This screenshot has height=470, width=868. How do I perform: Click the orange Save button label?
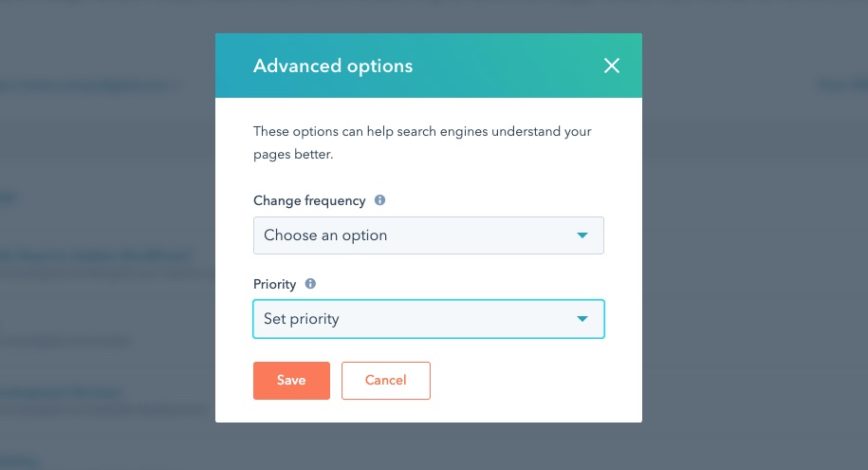tap(291, 381)
